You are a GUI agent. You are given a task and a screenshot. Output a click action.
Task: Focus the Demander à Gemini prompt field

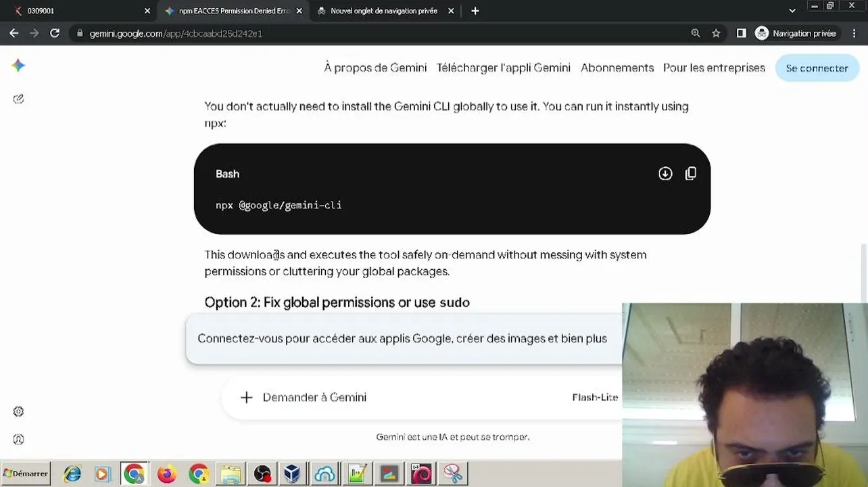point(314,397)
